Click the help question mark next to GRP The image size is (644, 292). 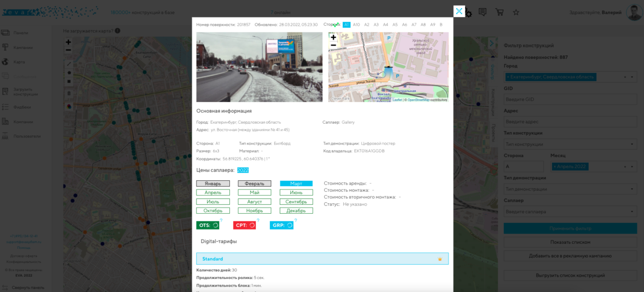(x=296, y=221)
